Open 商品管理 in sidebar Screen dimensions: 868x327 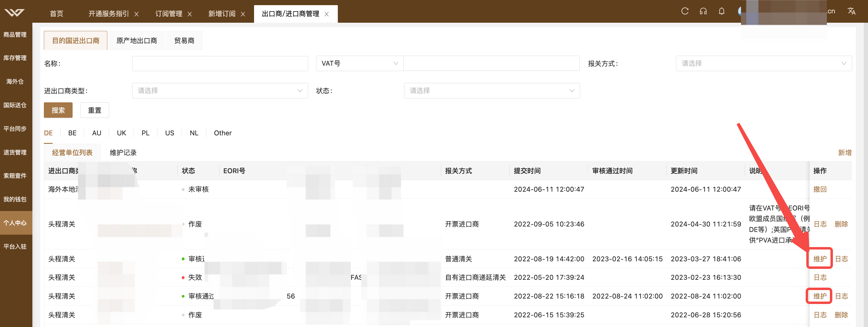coord(15,35)
